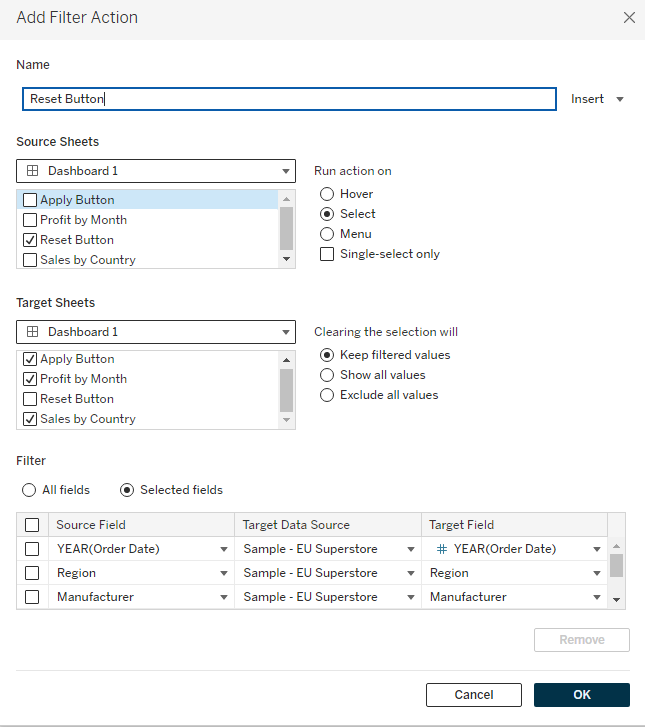Uncheck Reset Button in source sheets
Screen dimensions: 645x727
pos(30,240)
